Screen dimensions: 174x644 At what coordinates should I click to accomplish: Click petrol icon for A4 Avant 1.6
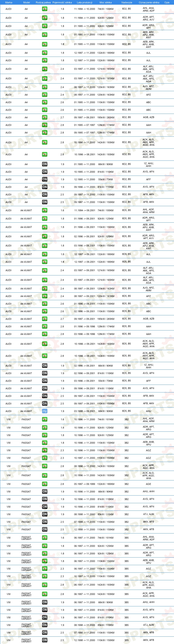pos(45,210)
